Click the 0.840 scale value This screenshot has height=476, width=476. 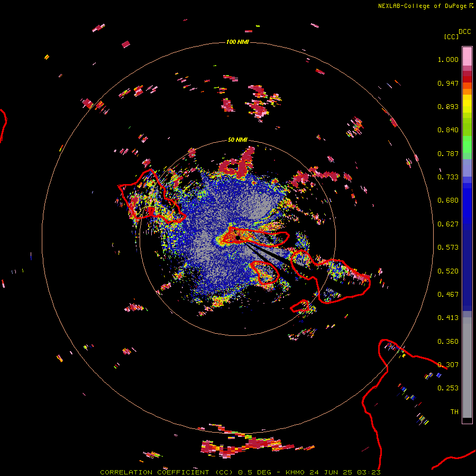(448, 130)
